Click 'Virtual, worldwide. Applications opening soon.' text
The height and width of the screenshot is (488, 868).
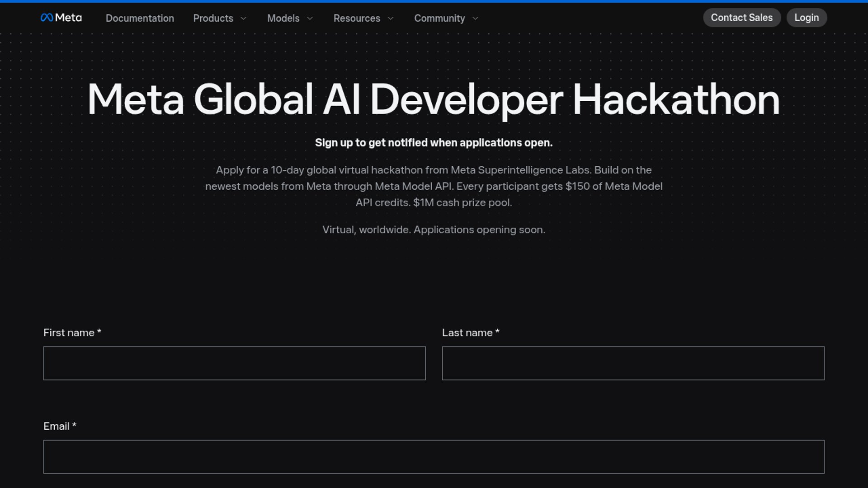point(434,230)
